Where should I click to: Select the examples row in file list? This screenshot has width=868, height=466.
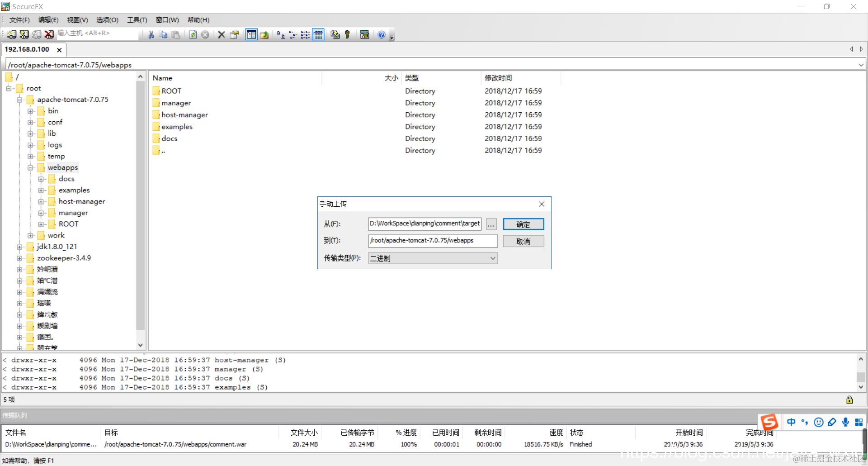(x=177, y=127)
